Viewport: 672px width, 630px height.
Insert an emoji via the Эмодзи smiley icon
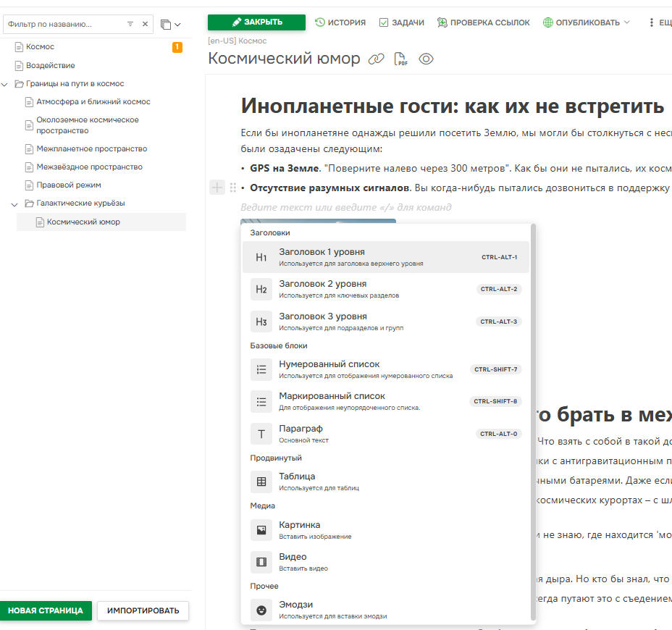tap(261, 610)
